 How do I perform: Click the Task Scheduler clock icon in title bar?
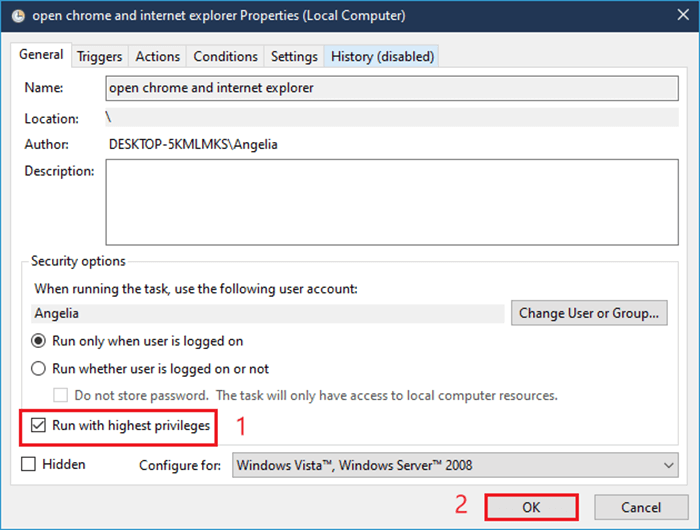18,16
